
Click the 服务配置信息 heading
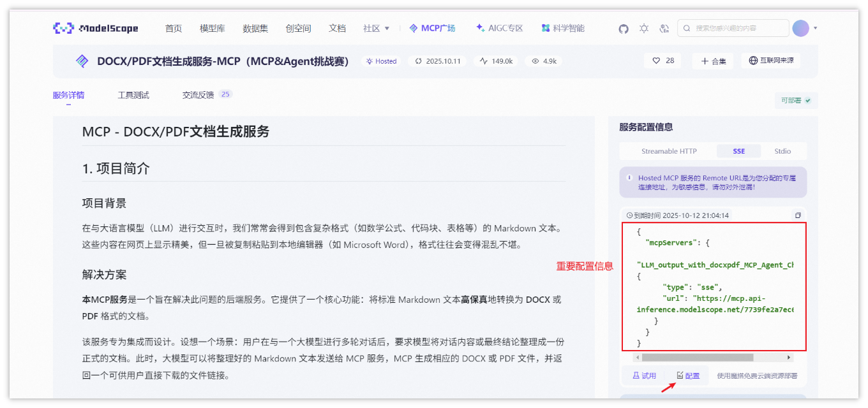(646, 127)
